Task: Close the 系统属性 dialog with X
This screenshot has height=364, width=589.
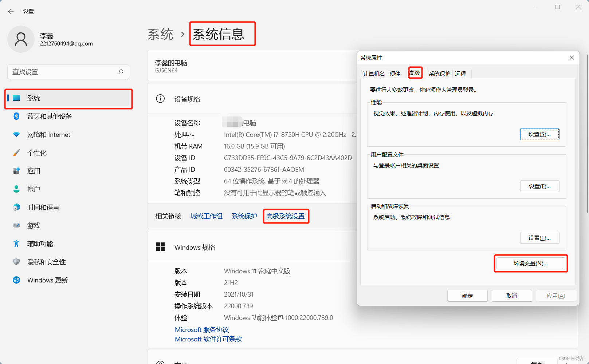Action: (572, 58)
